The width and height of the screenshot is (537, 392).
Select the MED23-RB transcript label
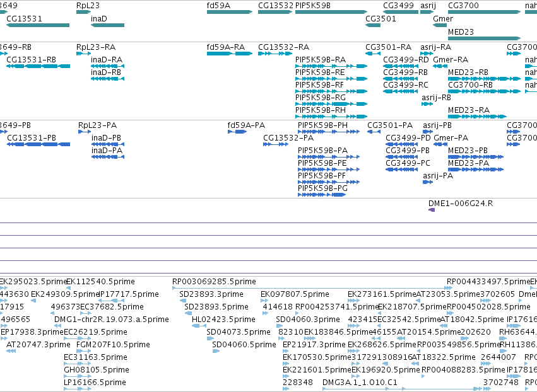coord(468,72)
